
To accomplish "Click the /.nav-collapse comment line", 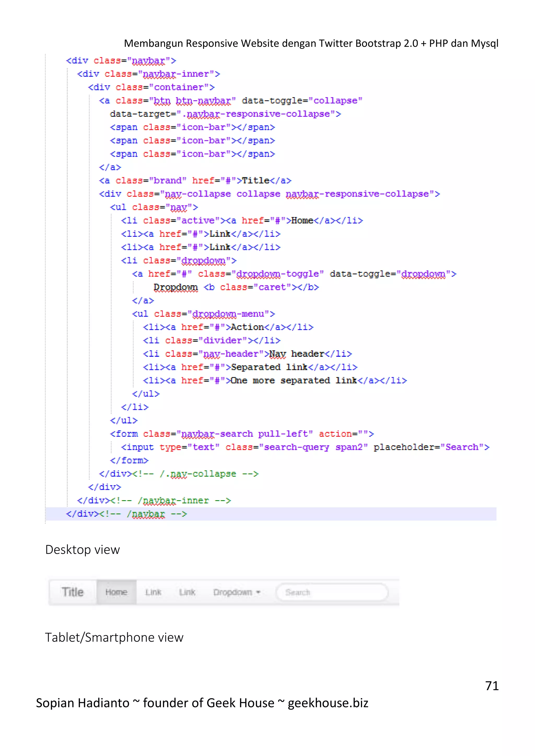I will point(179,474).
